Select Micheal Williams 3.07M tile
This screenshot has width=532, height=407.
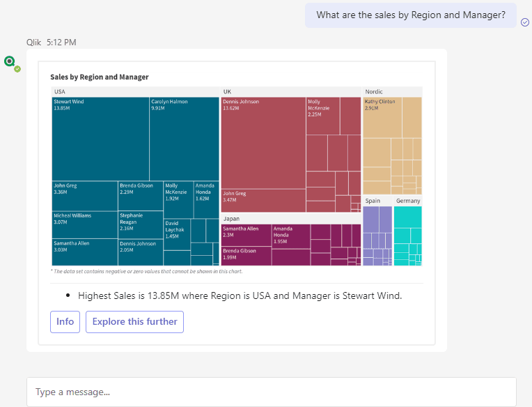(x=85, y=224)
